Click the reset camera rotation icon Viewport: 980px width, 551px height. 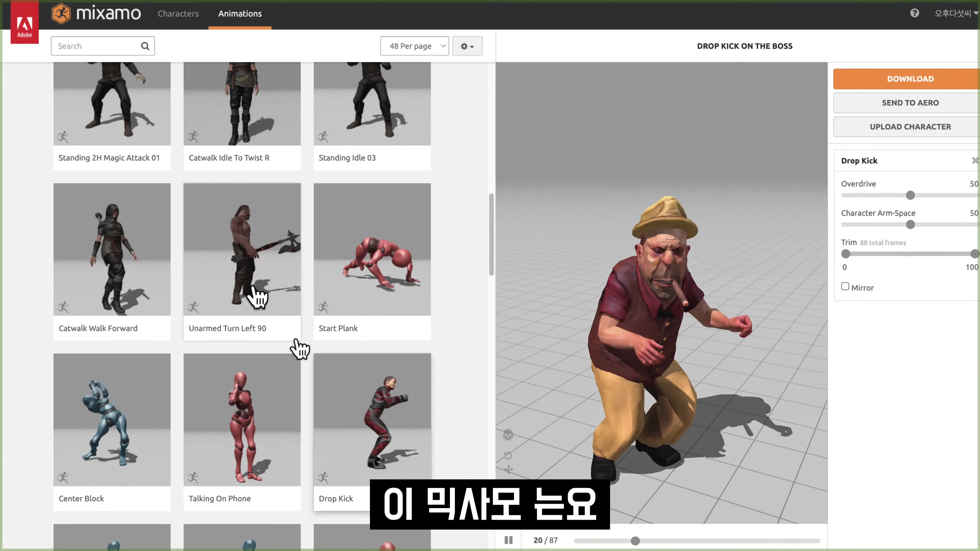[508, 456]
